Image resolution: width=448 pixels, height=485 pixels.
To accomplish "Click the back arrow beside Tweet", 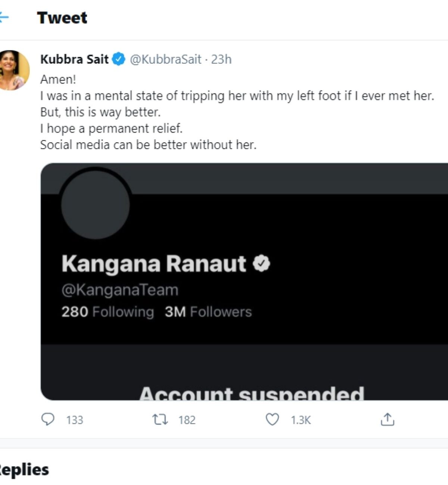I will click(x=3, y=18).
